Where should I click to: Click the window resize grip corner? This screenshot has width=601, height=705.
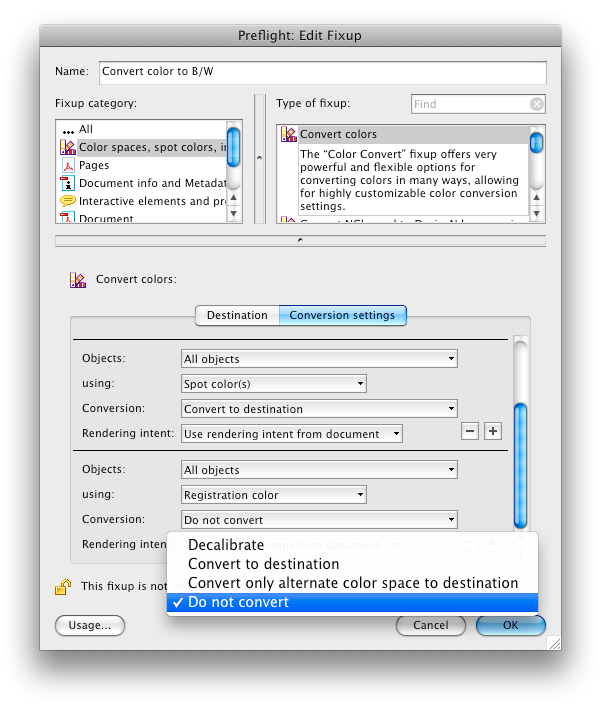tap(555, 644)
